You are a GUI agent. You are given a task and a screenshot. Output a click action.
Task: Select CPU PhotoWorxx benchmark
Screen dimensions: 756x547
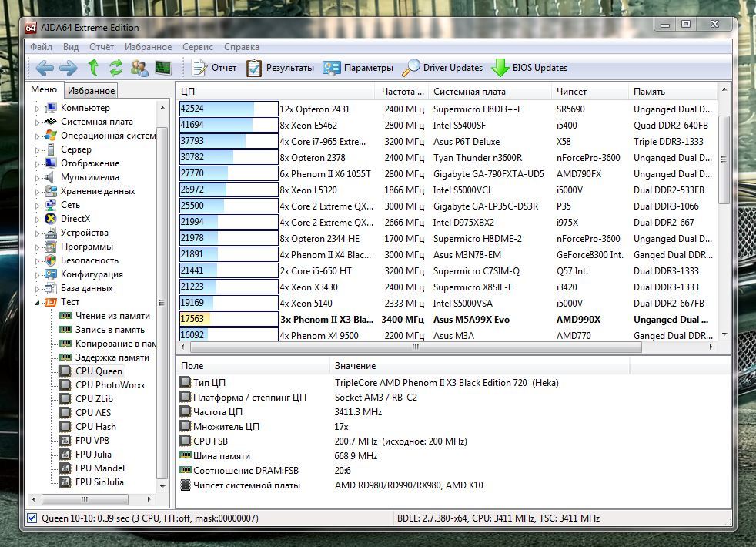tap(110, 385)
